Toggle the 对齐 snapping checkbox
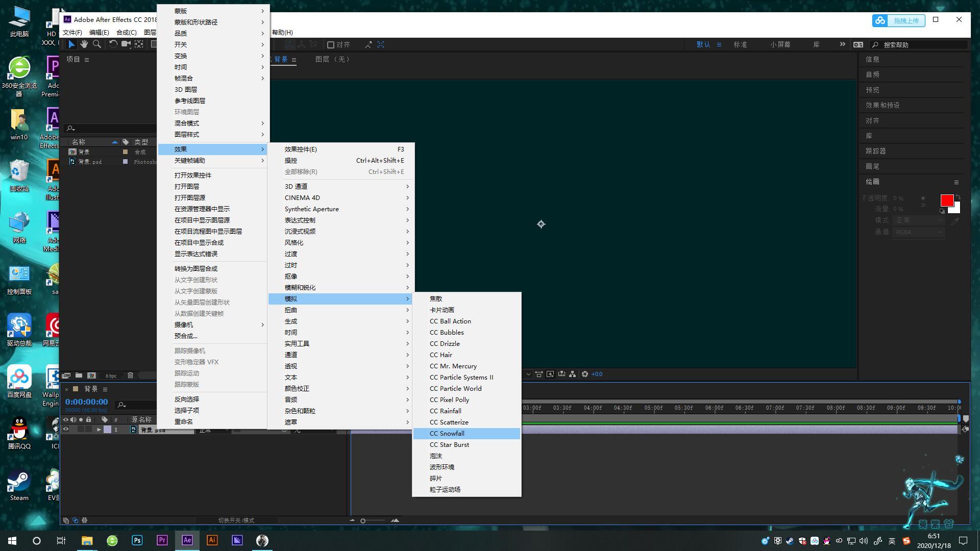The height and width of the screenshot is (551, 980). coord(331,45)
